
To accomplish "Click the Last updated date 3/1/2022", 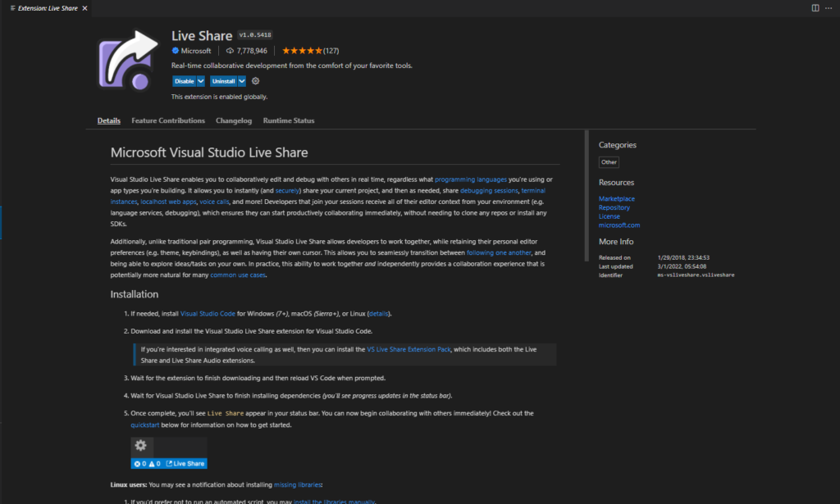I will coord(682,266).
